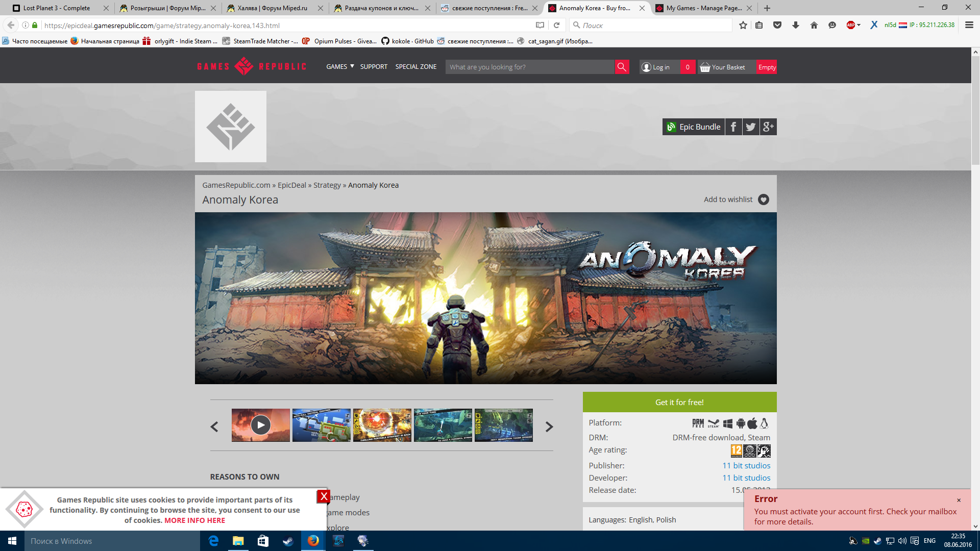Image resolution: width=980 pixels, height=551 pixels.
Task: Show next screenshot thumbnails
Action: [549, 427]
